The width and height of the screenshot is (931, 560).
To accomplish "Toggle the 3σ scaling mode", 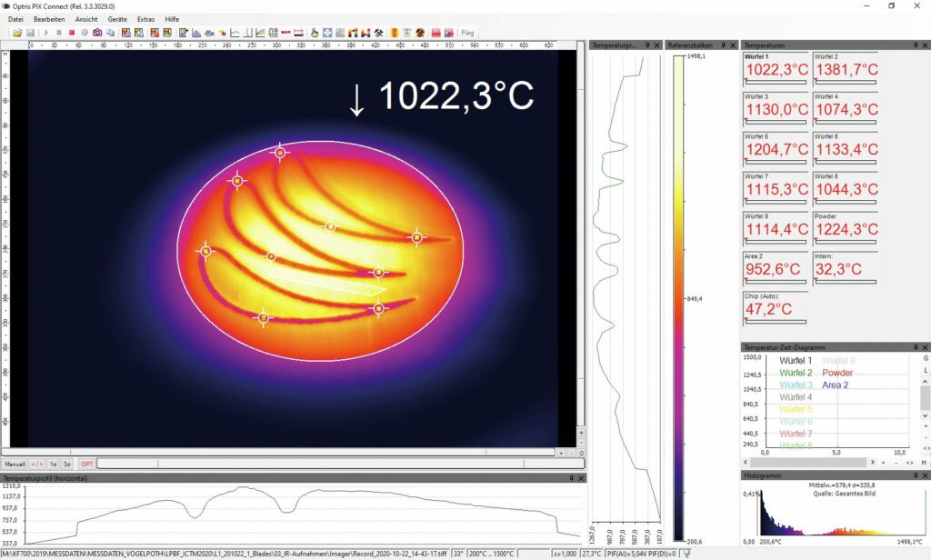I will pos(66,464).
